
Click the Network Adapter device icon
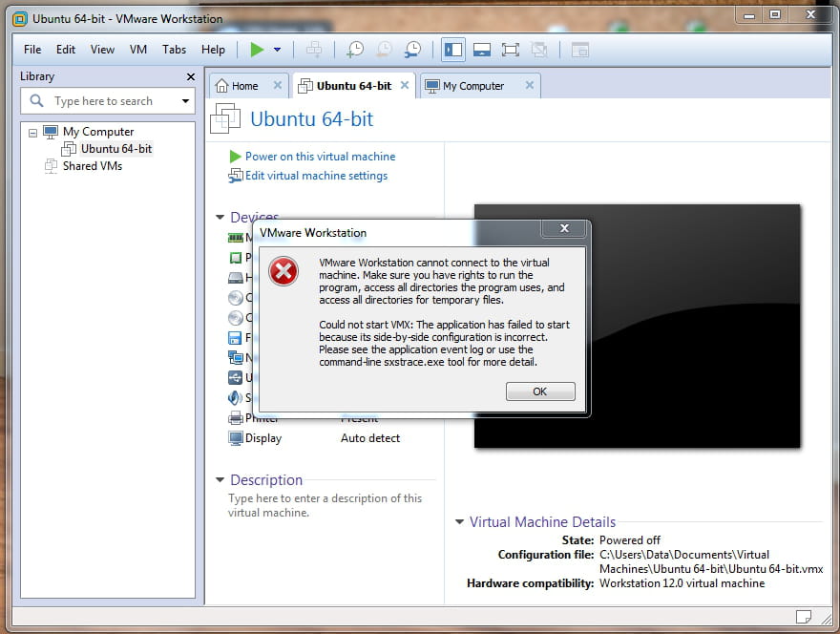pos(236,357)
